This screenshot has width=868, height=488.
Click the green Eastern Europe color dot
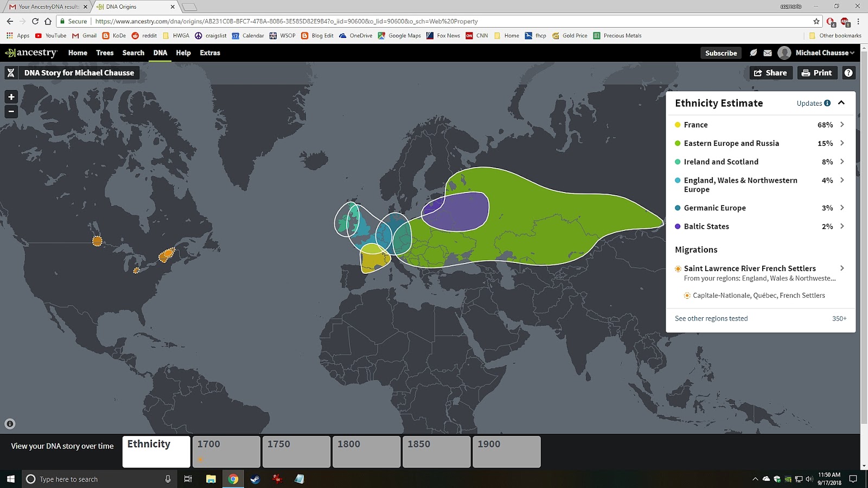[678, 143]
